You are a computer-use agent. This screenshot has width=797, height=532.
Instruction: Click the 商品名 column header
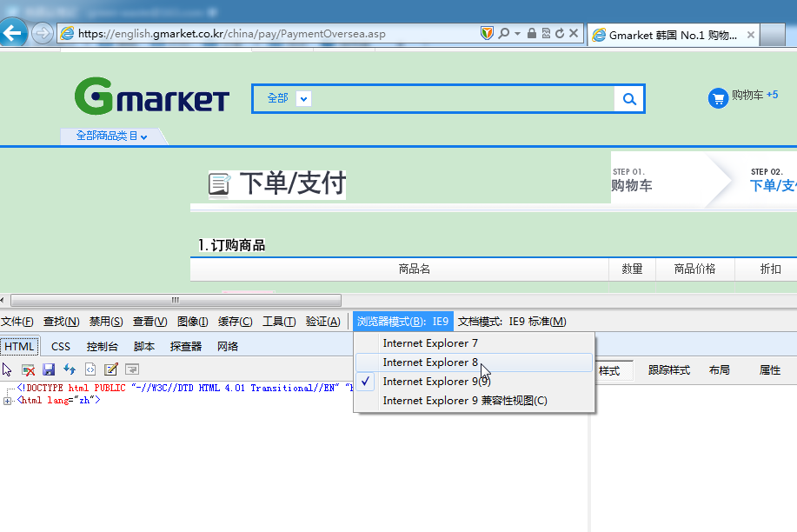tap(414, 269)
